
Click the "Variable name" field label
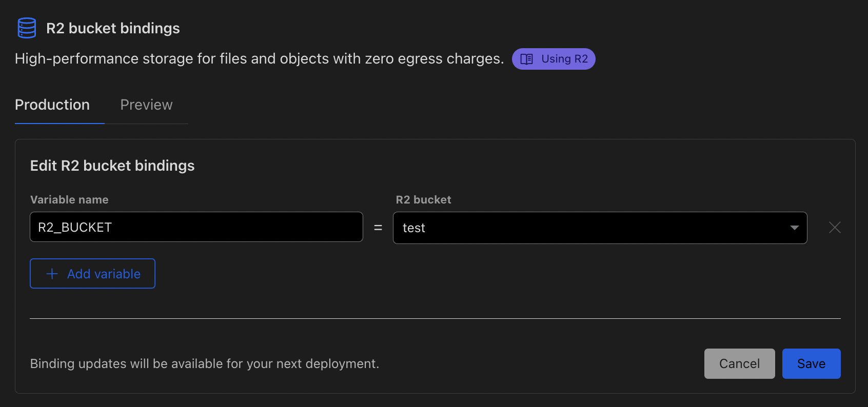(x=69, y=200)
